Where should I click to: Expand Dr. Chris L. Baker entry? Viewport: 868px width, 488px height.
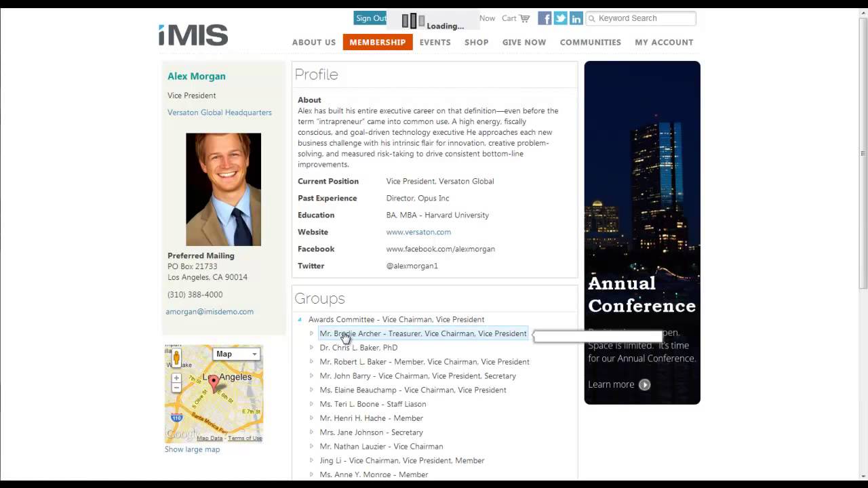click(311, 348)
